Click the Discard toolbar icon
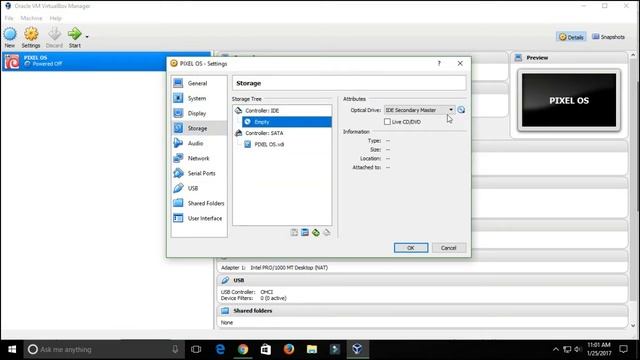Viewport: 640px width, 360px height. 54,38
